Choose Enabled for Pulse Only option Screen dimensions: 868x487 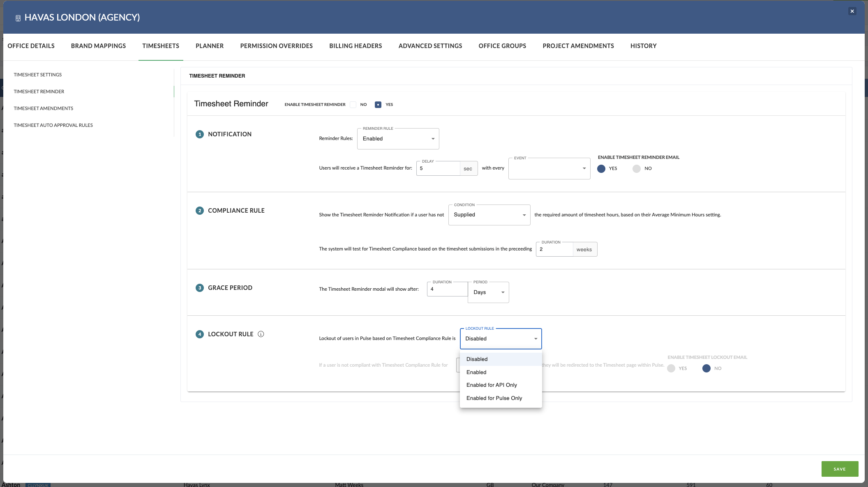[501, 398]
